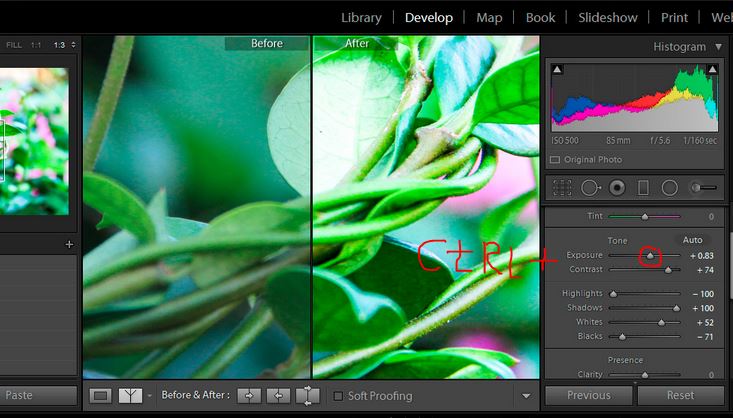Choose the Radial Filter tool
733x418 pixels.
coord(669,187)
